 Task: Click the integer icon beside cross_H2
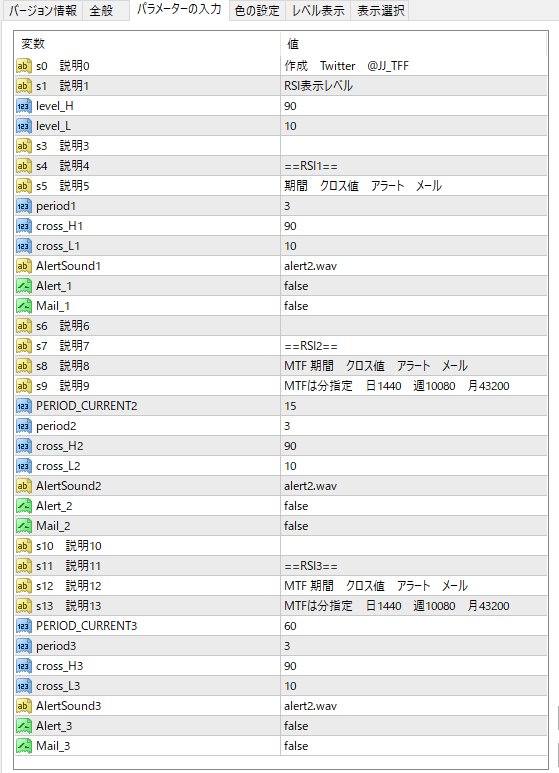pos(24,446)
